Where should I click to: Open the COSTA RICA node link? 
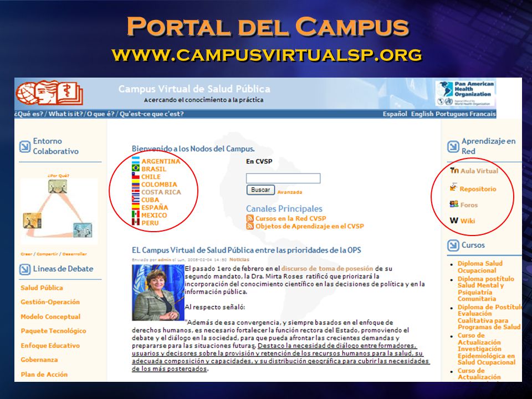tap(161, 192)
